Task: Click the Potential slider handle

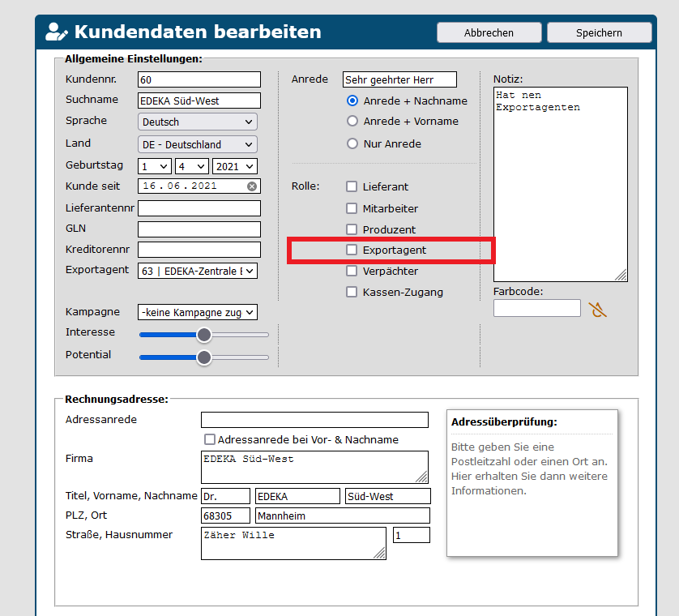Action: (204, 357)
